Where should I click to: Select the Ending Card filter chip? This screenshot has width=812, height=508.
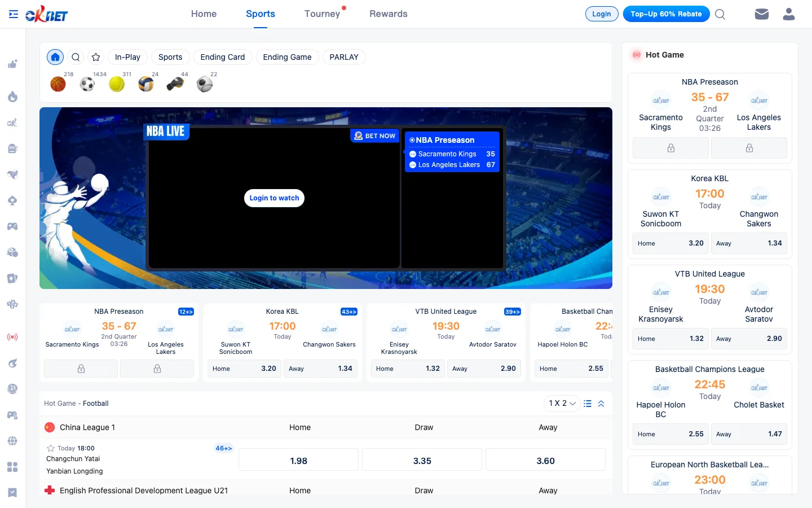(x=223, y=57)
